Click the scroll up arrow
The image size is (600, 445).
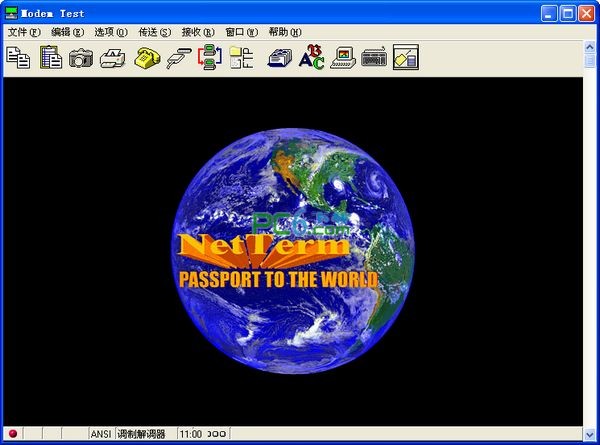click(590, 47)
